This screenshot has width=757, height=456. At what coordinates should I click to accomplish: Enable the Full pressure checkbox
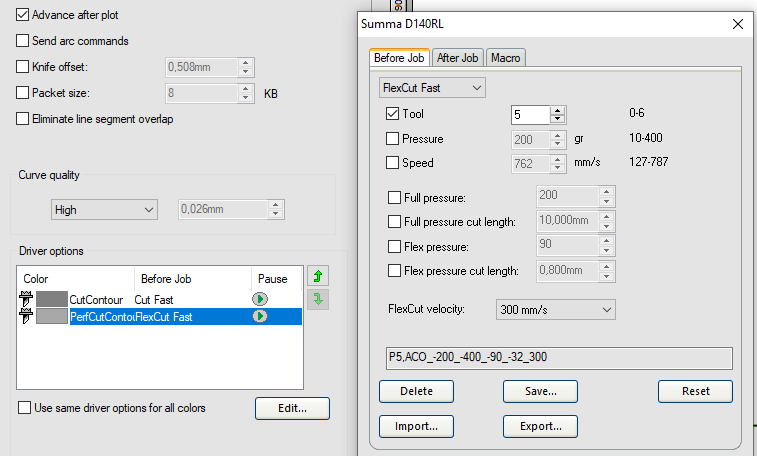pos(394,198)
